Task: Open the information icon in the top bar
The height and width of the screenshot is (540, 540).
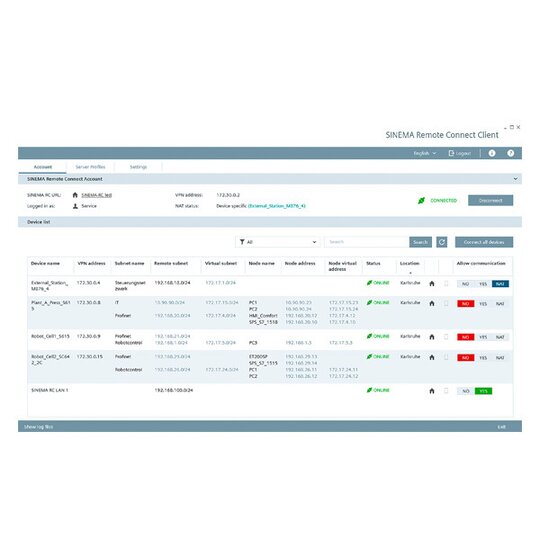Action: [x=492, y=153]
